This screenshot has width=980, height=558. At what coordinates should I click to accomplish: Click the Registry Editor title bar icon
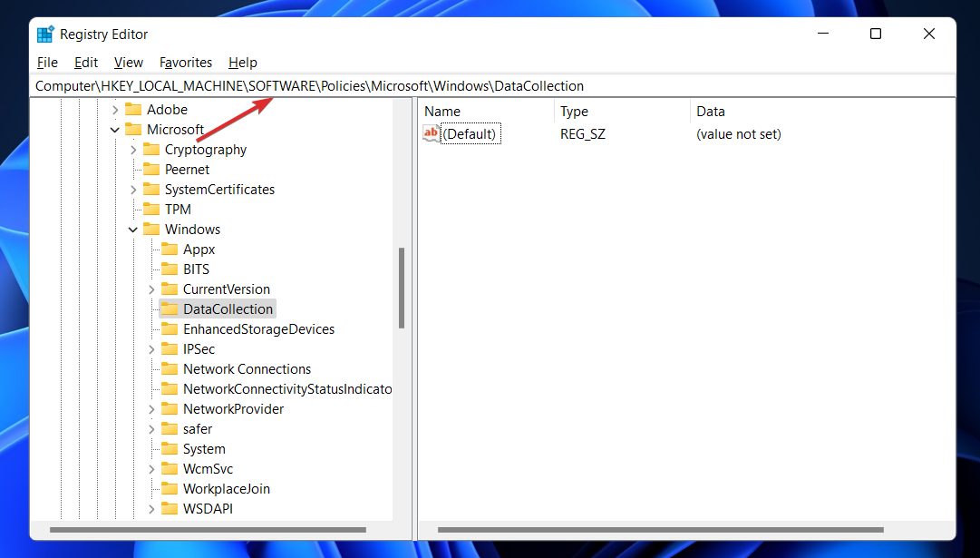(45, 34)
